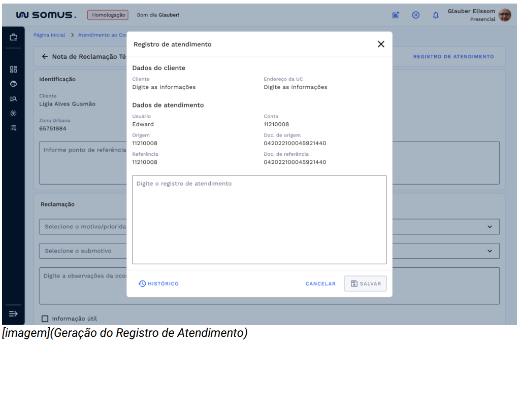Click the registro de atendimento text area

pos(259,219)
